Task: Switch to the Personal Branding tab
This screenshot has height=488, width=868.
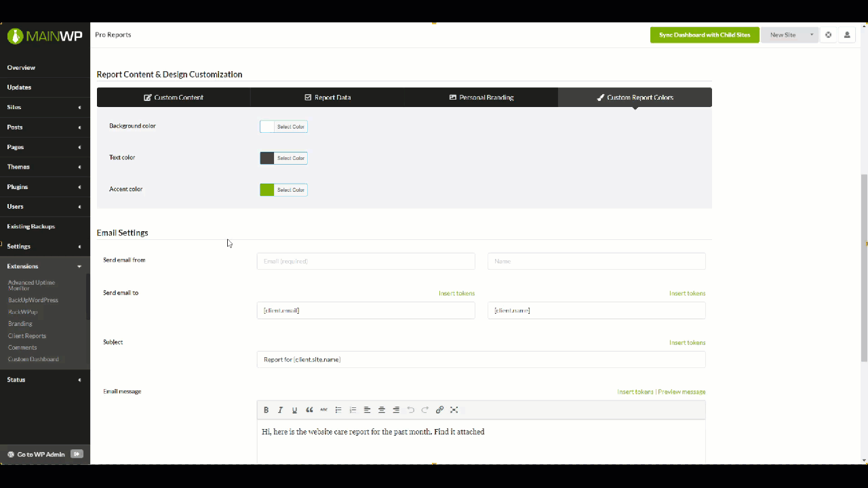Action: point(481,97)
